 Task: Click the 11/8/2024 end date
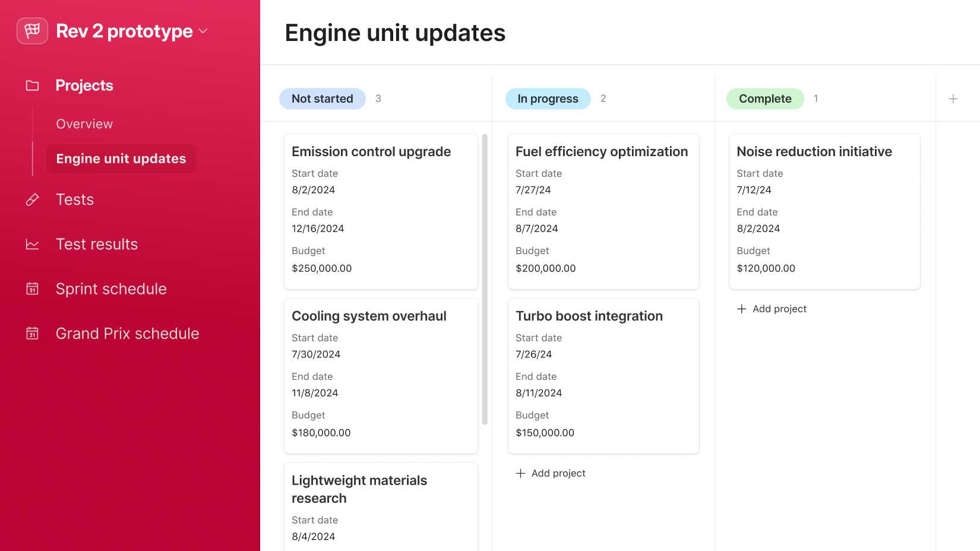click(x=315, y=393)
